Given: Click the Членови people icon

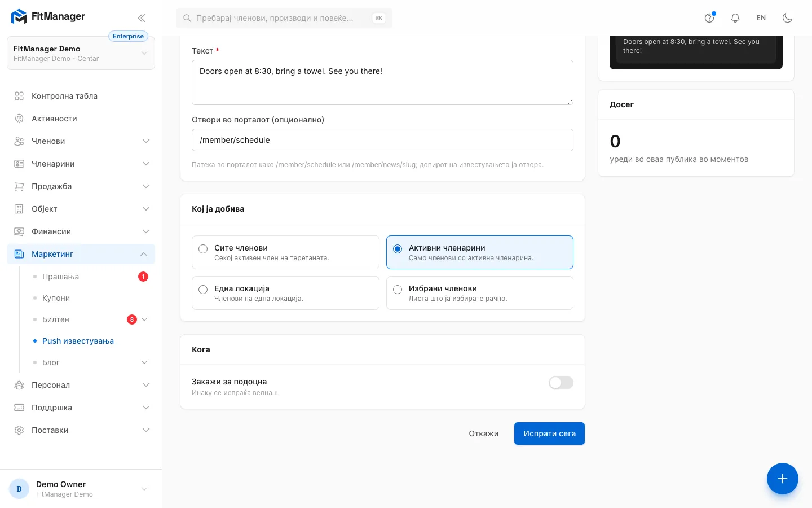Looking at the screenshot, I should click(x=19, y=141).
